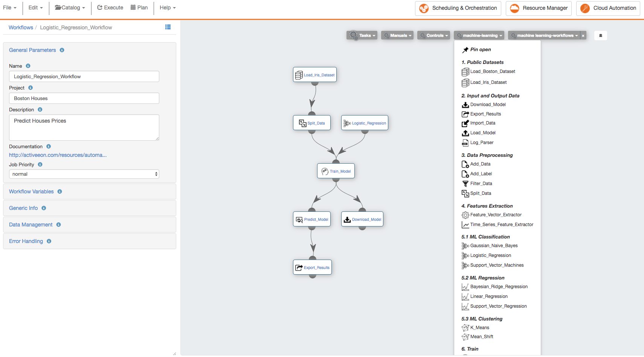This screenshot has height=357, width=644.
Task: Click the Load_Iris_Dataset palette entry icon
Action: pyautogui.click(x=465, y=82)
